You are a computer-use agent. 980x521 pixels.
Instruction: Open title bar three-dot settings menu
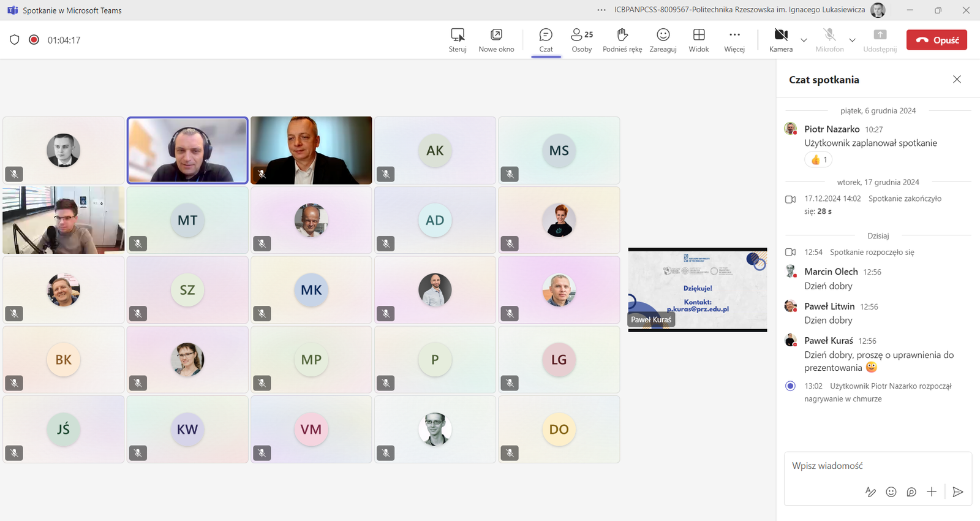[601, 10]
